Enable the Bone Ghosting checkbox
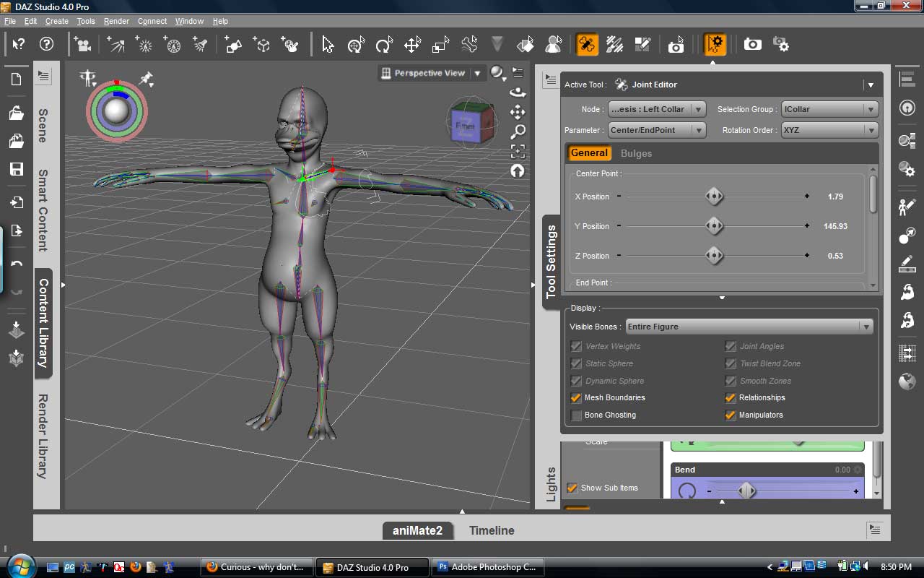Image resolution: width=924 pixels, height=578 pixels. point(576,415)
